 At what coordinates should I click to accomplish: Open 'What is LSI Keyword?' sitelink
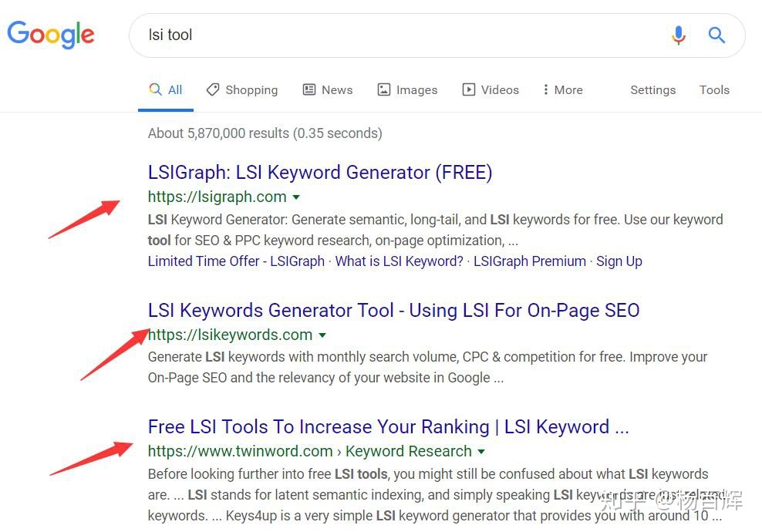click(399, 261)
